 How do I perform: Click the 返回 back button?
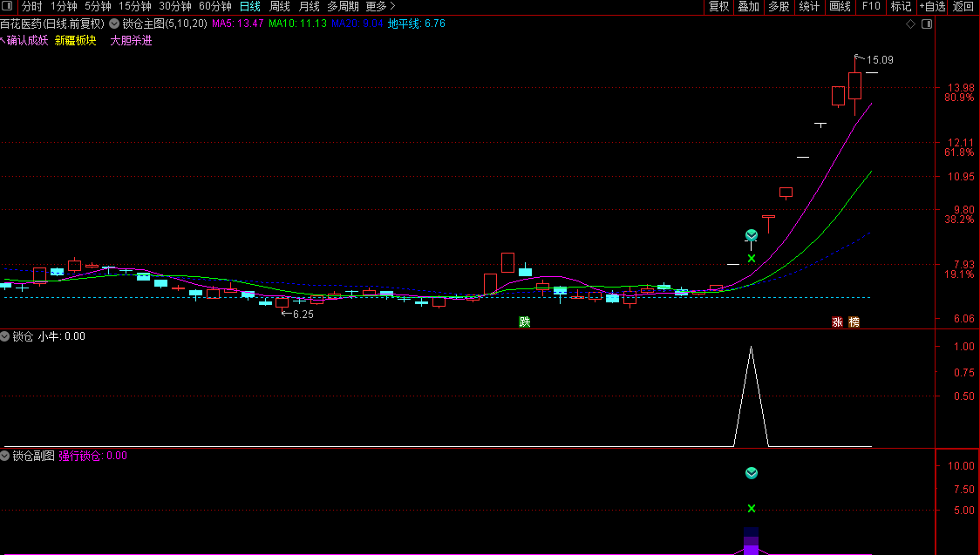coord(963,6)
